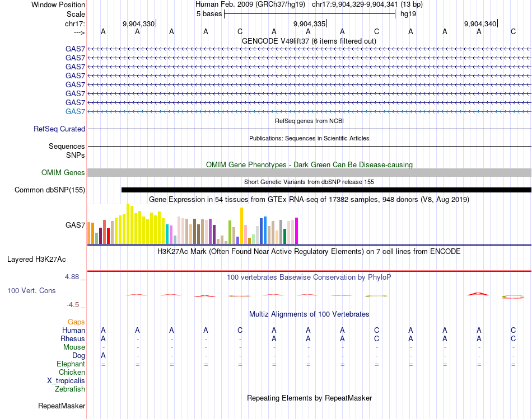532x419 pixels.
Task: Select the black Common dbSNP variant bar
Action: tap(326, 190)
